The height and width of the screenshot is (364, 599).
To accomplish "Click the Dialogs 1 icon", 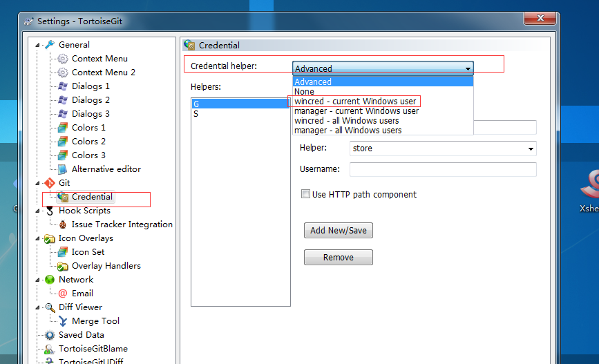I will (63, 86).
